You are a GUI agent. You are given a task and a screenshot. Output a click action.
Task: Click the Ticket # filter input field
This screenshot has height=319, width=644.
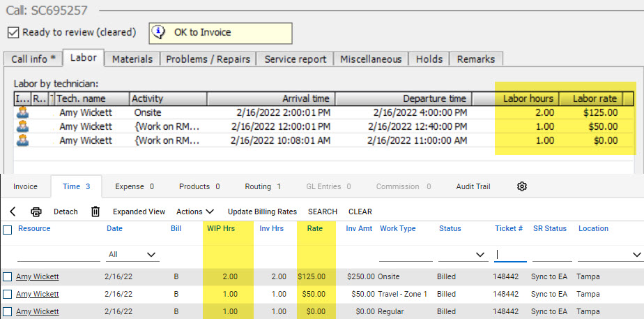pyautogui.click(x=510, y=255)
